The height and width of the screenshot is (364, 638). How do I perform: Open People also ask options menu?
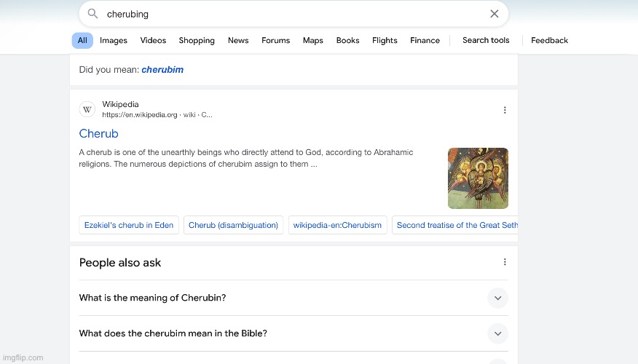(505, 262)
